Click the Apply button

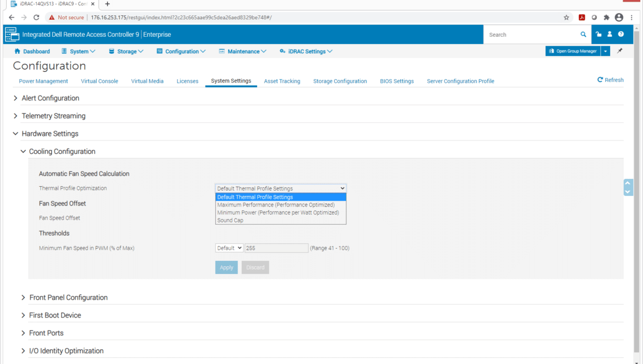click(x=226, y=267)
